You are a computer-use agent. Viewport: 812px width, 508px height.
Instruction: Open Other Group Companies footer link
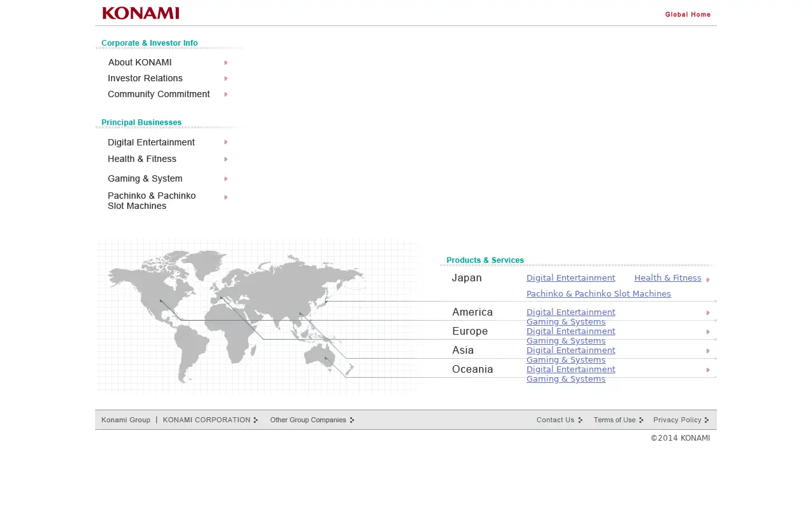point(312,420)
